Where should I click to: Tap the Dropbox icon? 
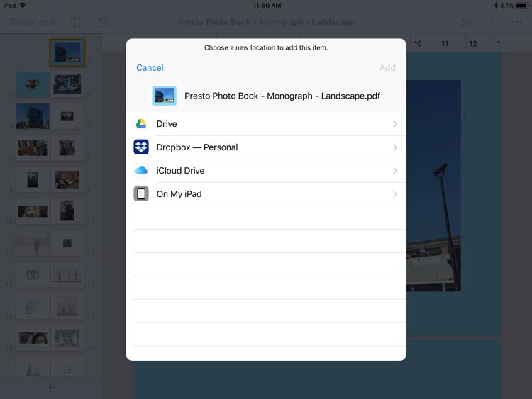[x=141, y=147]
